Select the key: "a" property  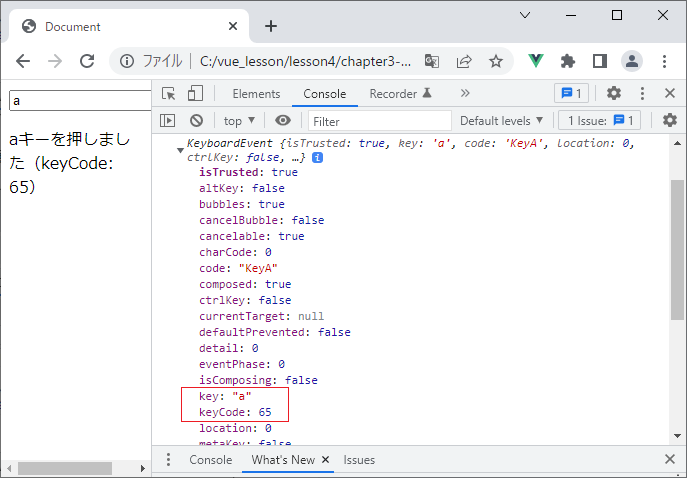(x=225, y=396)
